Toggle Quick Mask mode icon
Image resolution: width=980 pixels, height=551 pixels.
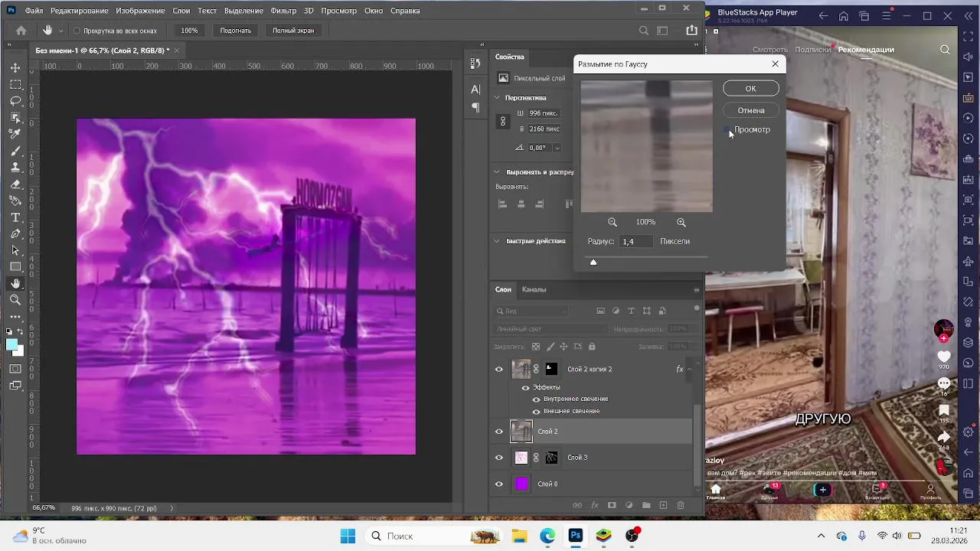(x=15, y=369)
